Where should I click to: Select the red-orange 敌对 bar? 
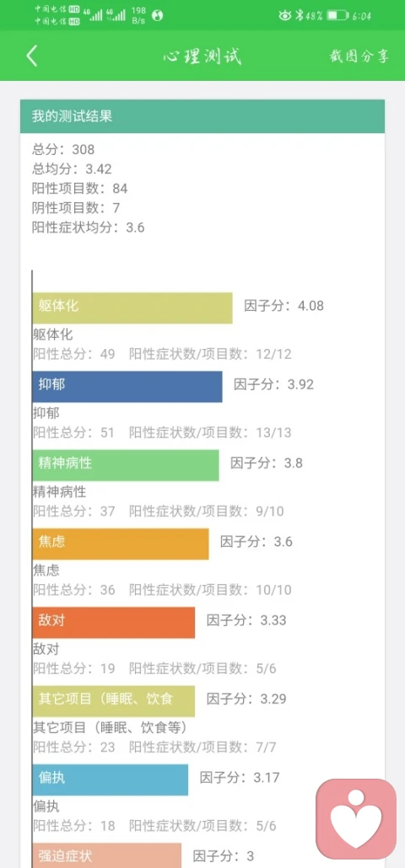[x=114, y=622]
